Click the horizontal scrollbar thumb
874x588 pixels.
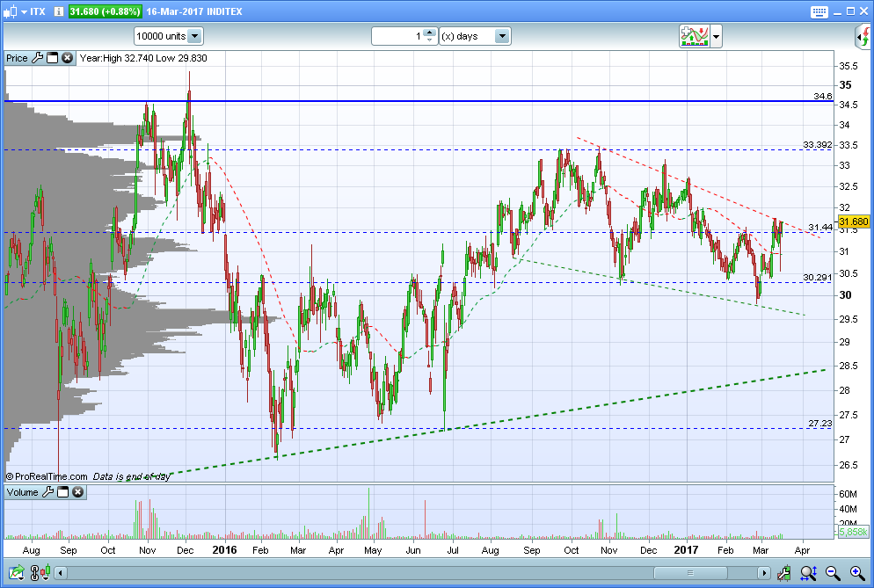click(690, 573)
